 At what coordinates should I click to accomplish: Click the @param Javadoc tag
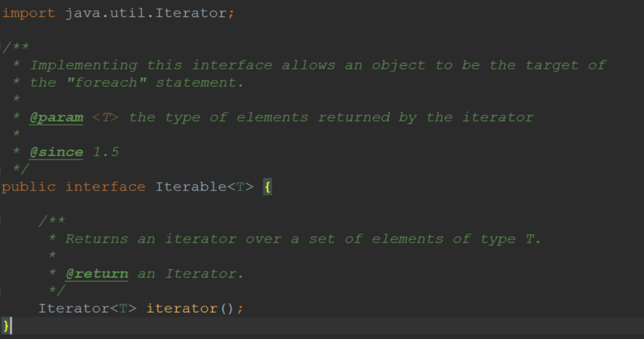[56, 117]
